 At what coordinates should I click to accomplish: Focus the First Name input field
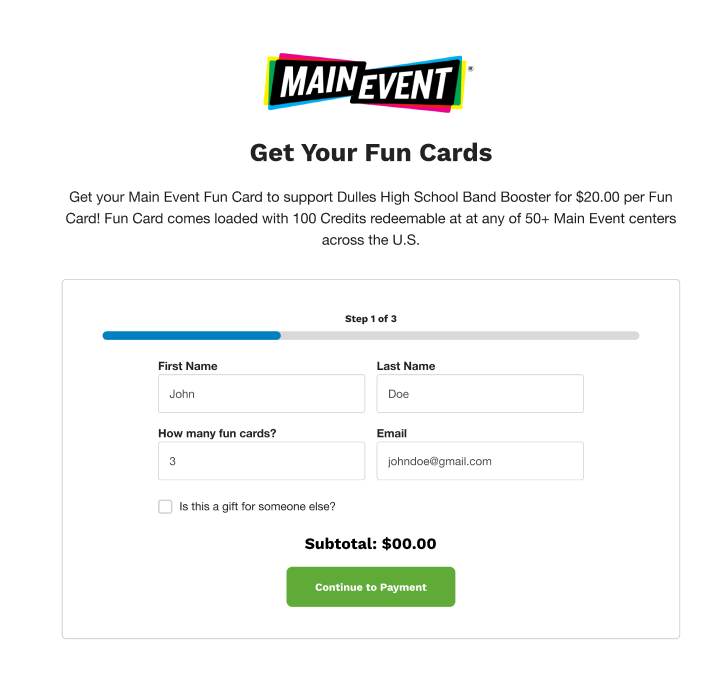click(x=261, y=394)
